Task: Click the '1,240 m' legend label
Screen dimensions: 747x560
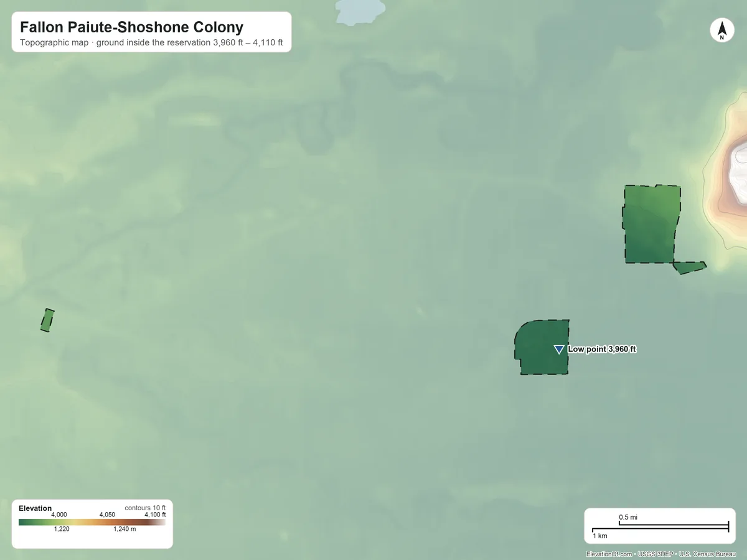Action: 125,530
